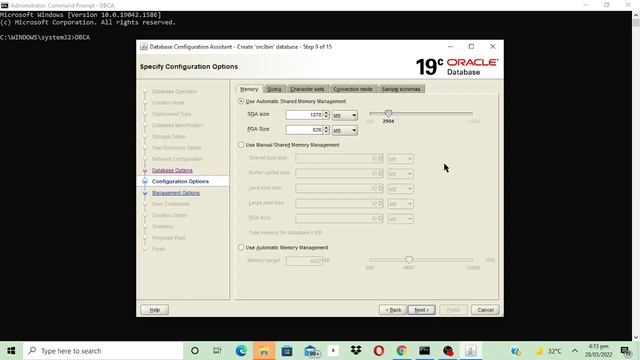Select Use Manual Shared Memory Management

241,145
